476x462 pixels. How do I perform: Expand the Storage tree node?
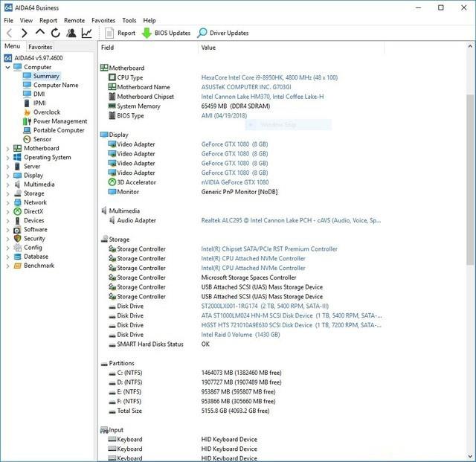point(7,193)
